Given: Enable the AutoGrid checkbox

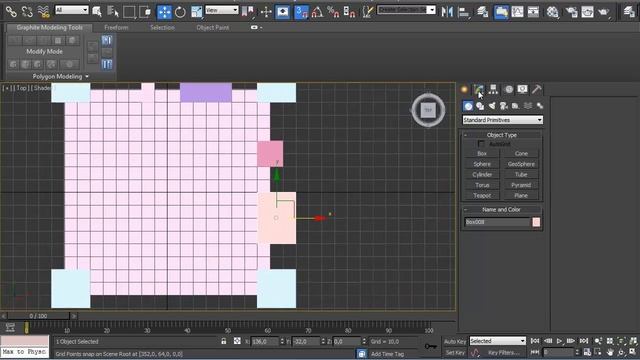Looking at the screenshot, I should point(481,144).
